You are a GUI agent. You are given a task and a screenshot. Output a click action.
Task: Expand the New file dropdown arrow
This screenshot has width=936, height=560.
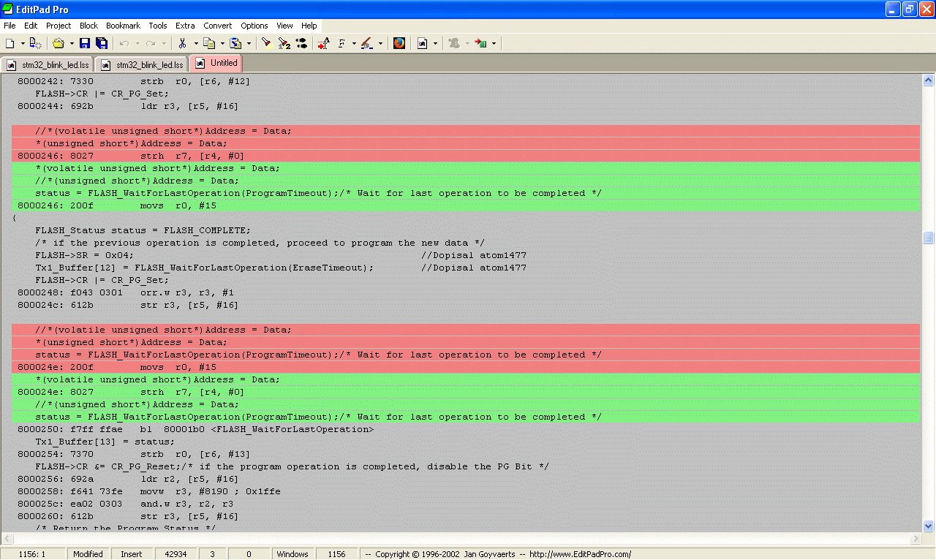point(23,44)
